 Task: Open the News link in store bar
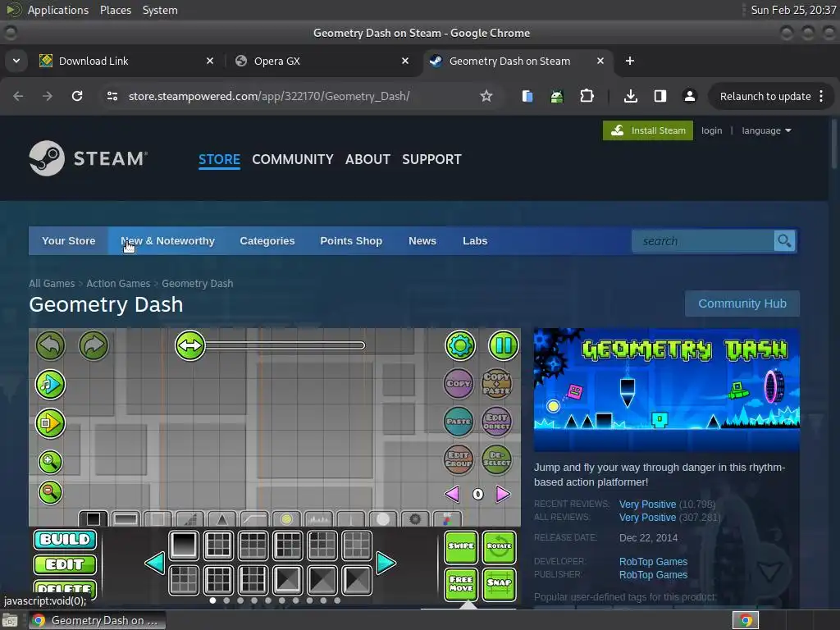[422, 241]
